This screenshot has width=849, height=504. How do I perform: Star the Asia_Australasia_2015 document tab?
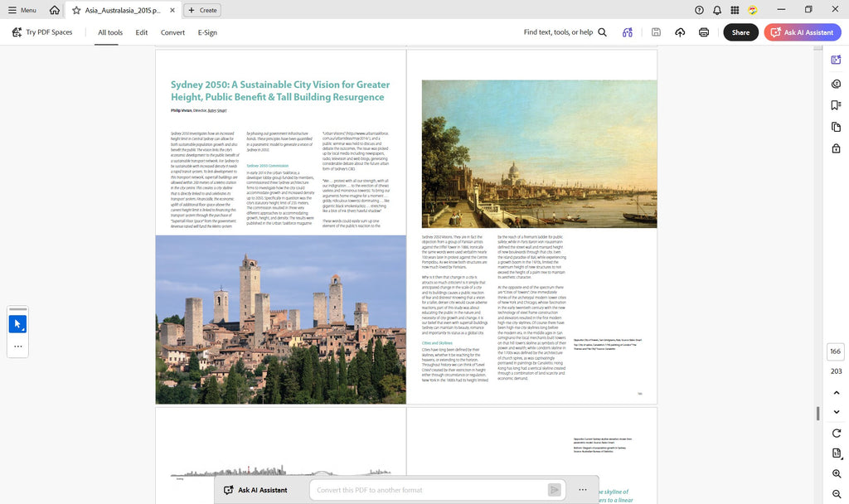point(76,10)
